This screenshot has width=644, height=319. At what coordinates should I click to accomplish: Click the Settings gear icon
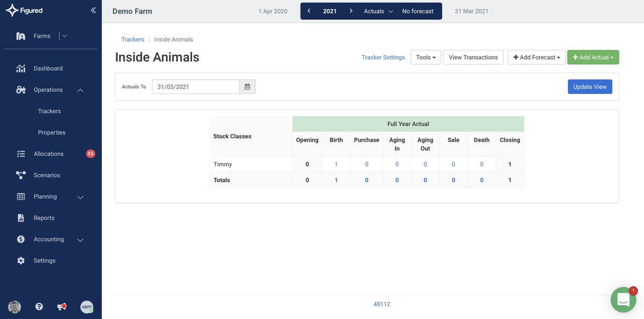pyautogui.click(x=21, y=261)
